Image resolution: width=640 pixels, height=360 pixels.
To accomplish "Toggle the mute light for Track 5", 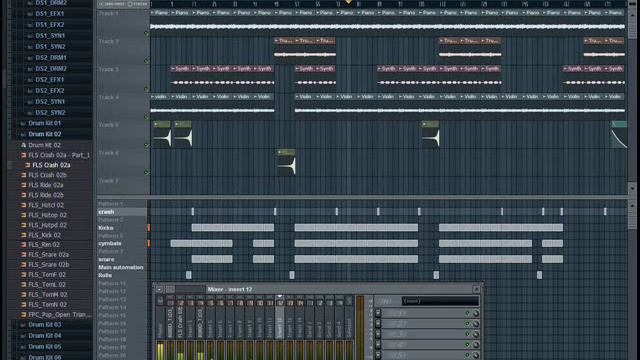I will coord(147,144).
